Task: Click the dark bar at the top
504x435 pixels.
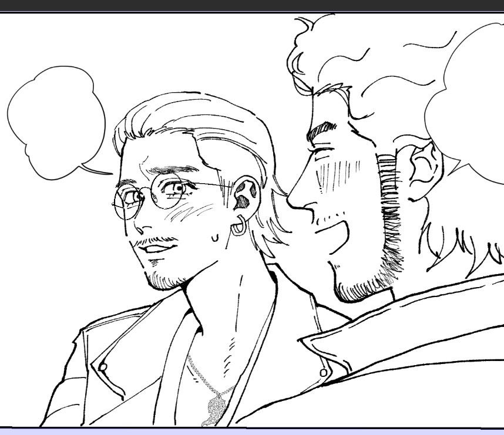Action: point(252,5)
